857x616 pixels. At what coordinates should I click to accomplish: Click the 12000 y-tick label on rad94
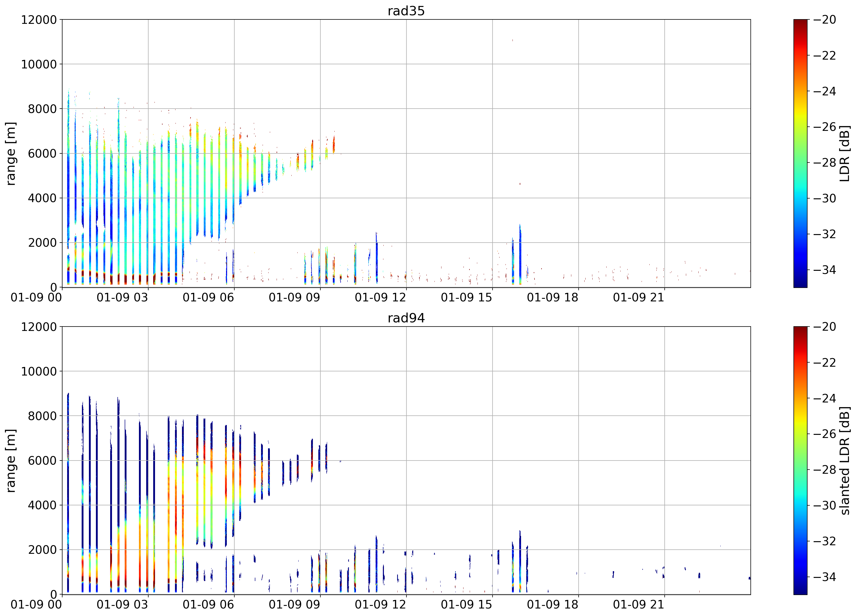tap(39, 327)
